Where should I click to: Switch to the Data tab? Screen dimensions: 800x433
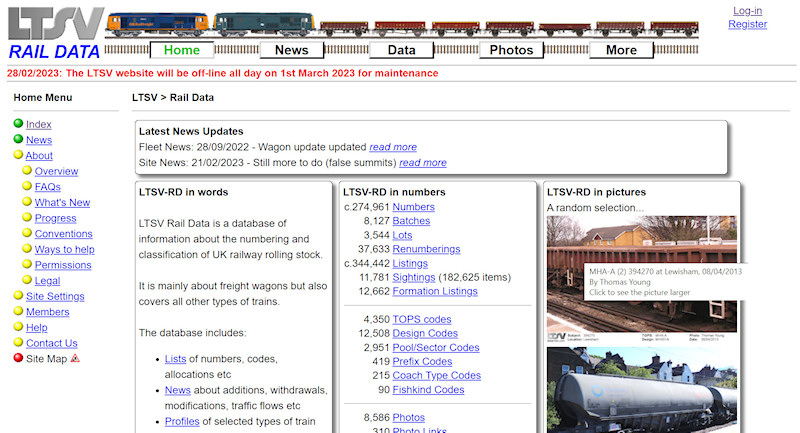(x=401, y=50)
